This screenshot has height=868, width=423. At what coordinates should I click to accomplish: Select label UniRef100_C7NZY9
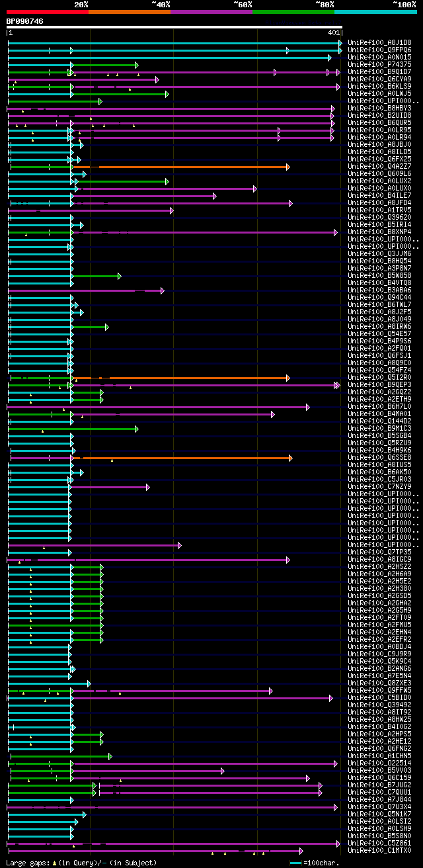[x=379, y=486]
